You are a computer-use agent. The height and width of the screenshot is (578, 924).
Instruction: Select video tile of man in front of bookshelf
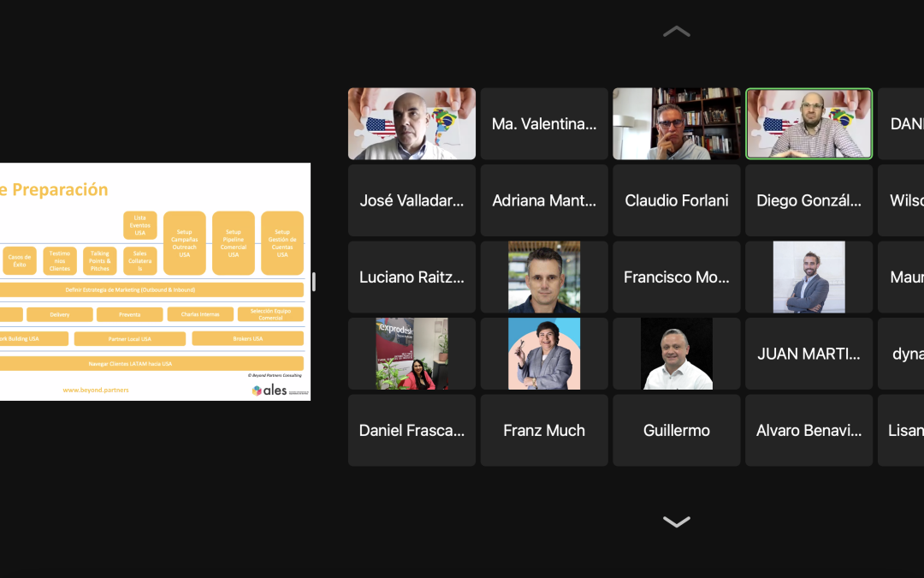point(677,124)
